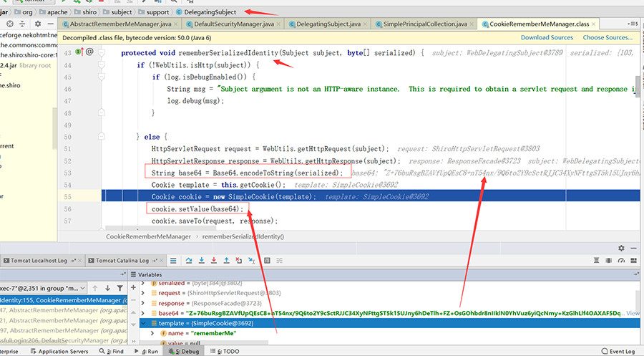Open debug panel settings gear icon
The image size is (644, 356).
pos(622,248)
